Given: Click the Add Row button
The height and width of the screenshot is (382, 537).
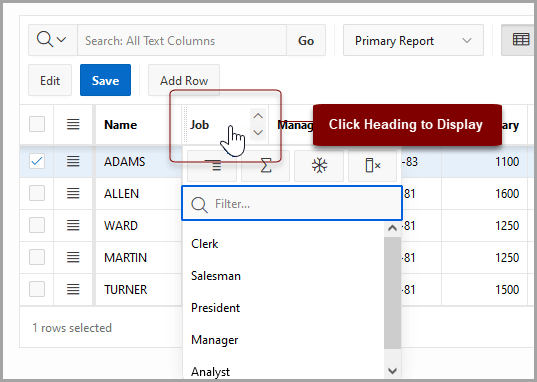Looking at the screenshot, I should [x=184, y=80].
